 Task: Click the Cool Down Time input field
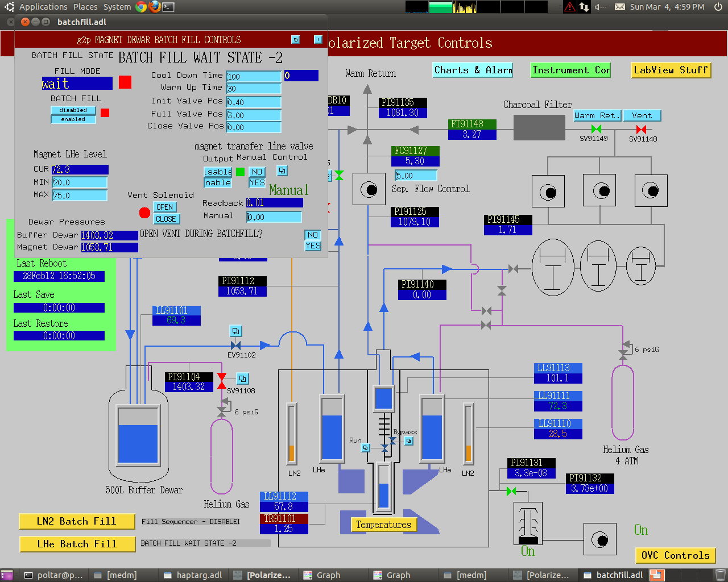click(254, 76)
